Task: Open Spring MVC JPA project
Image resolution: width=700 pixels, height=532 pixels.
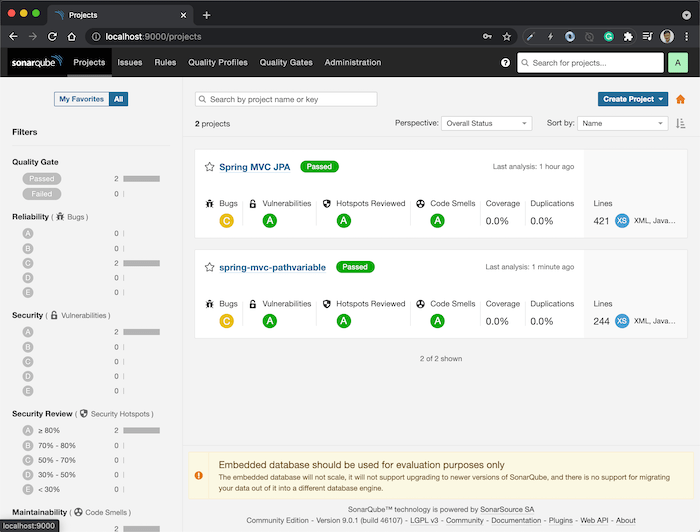Action: pos(254,167)
